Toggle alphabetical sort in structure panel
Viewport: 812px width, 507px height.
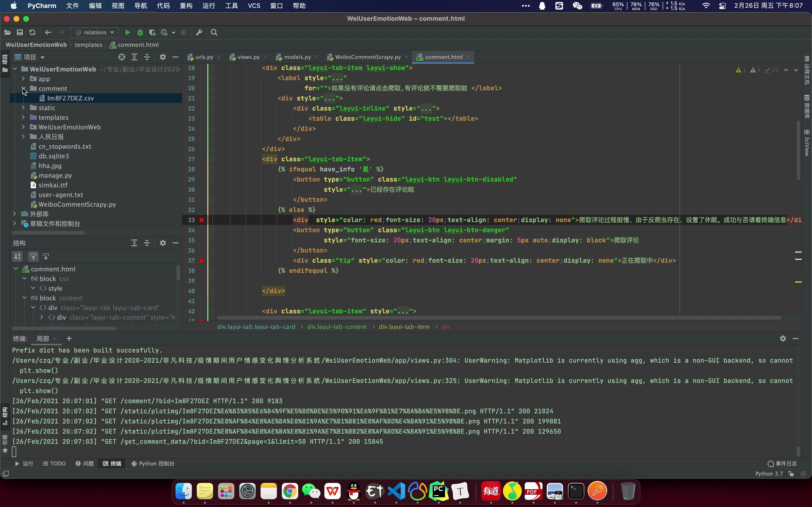coord(17,256)
